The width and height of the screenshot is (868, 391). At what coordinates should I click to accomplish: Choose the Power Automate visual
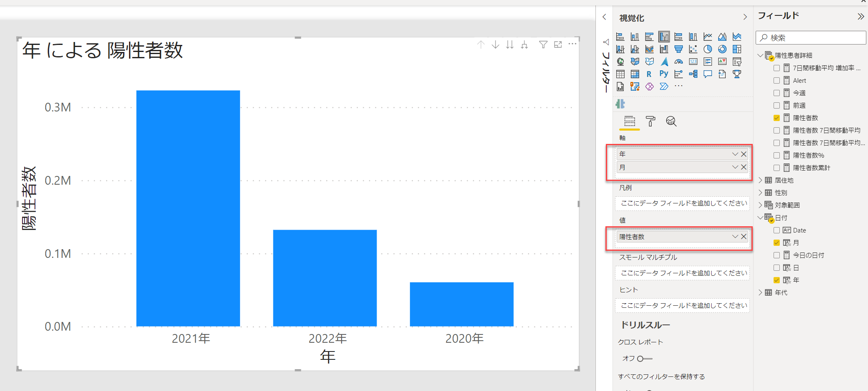664,87
